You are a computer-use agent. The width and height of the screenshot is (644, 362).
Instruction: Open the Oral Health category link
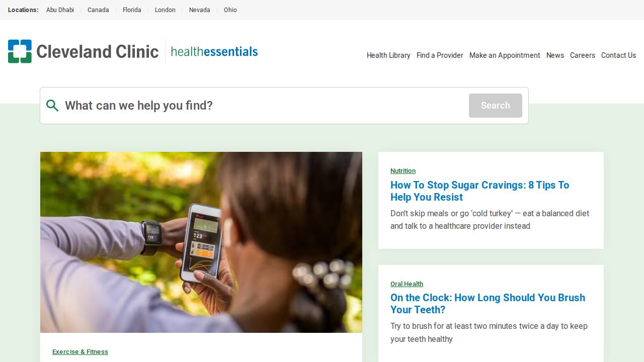[407, 284]
